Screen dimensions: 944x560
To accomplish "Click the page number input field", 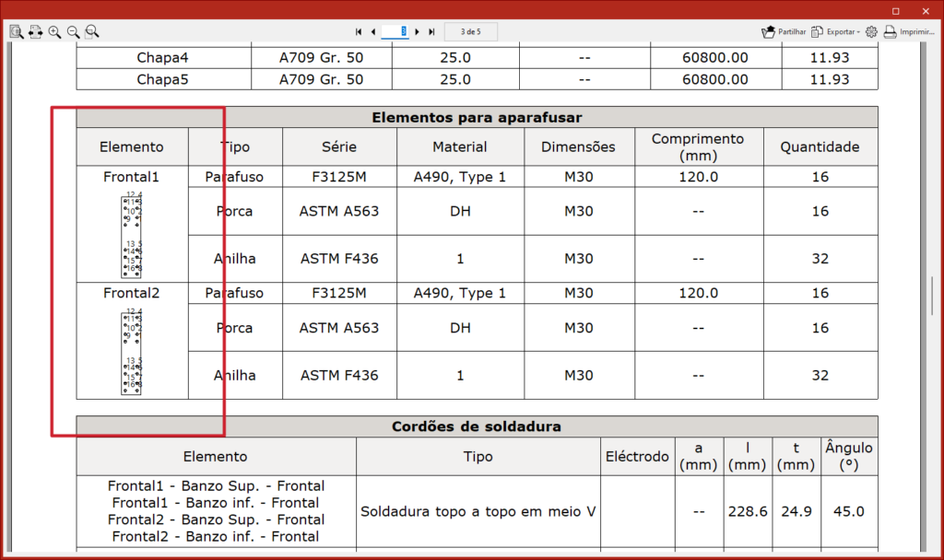I will [395, 31].
